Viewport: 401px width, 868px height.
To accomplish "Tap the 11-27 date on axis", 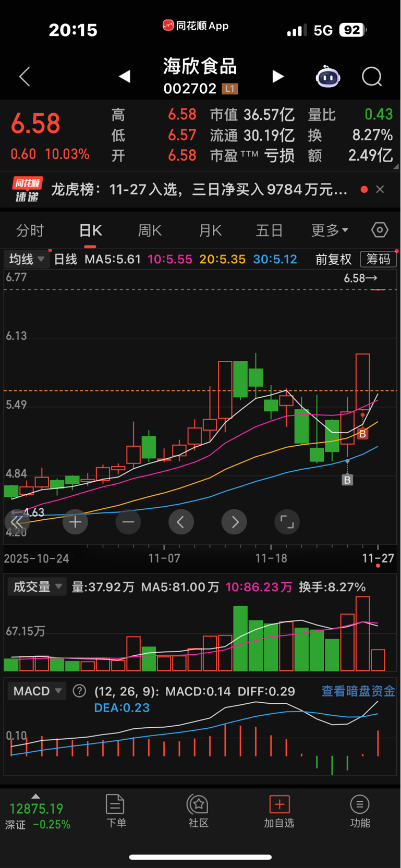I will point(378,558).
